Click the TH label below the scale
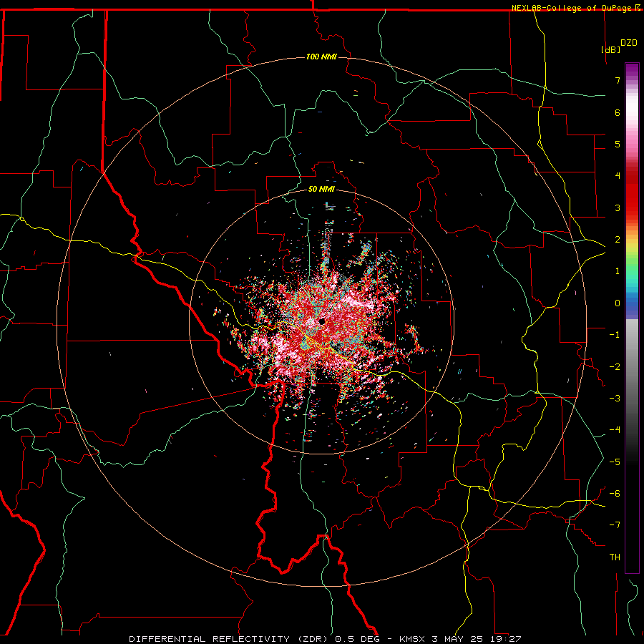Screen dimensions: 644x644 click(x=615, y=557)
